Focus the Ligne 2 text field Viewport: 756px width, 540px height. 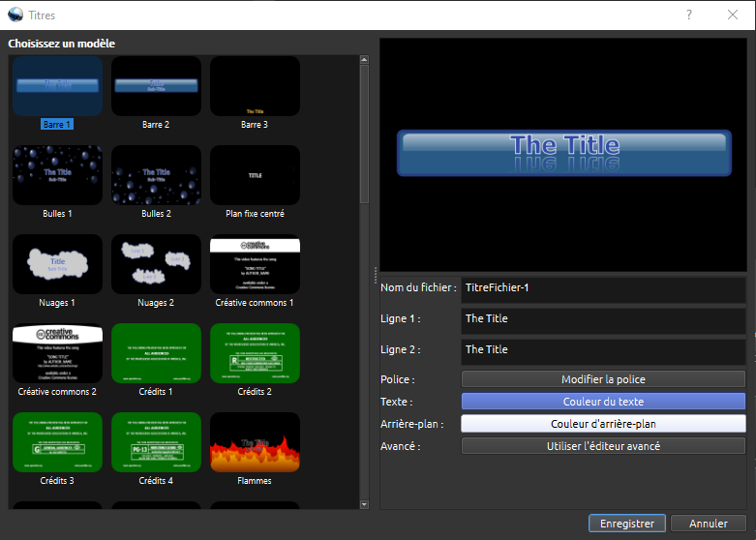(x=603, y=349)
